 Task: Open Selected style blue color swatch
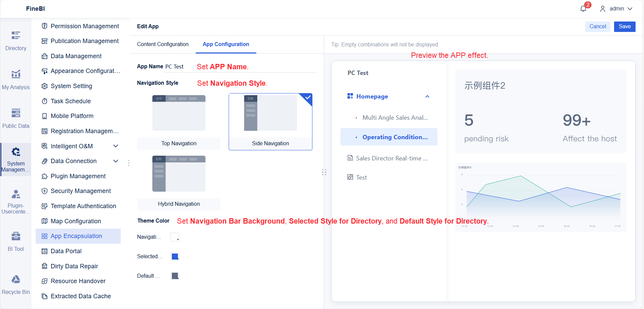175,257
